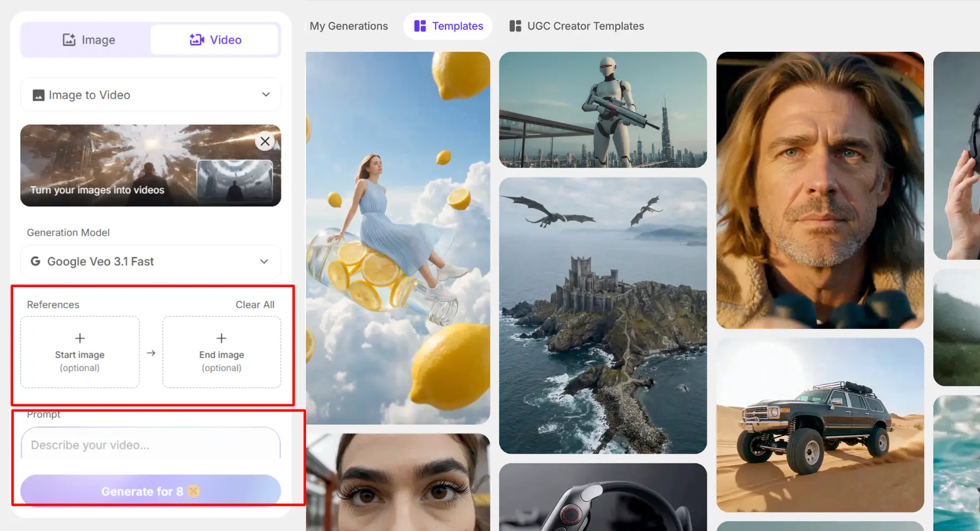
Task: Focus the 'Describe your video...' prompt field
Action: tap(151, 445)
